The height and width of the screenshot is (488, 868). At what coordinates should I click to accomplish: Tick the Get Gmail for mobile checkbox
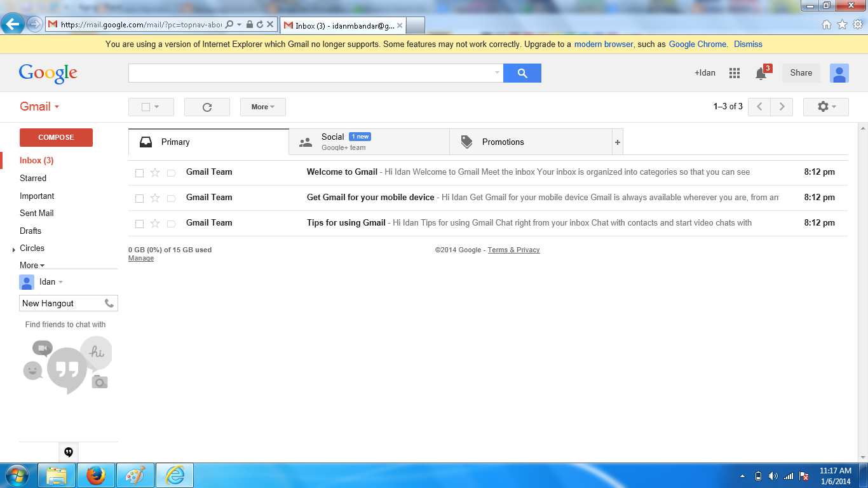point(139,198)
